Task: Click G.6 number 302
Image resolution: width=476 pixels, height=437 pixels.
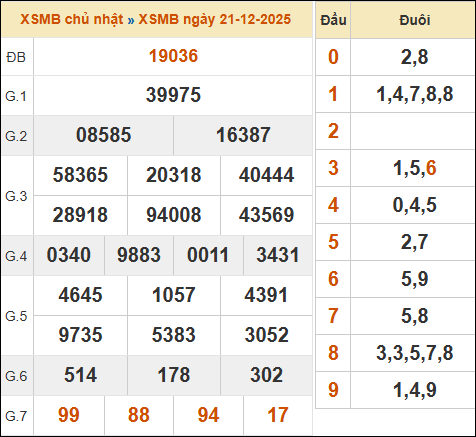Action: pyautogui.click(x=266, y=375)
